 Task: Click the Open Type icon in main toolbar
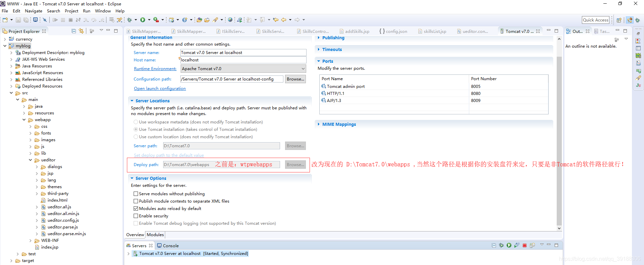pos(199,20)
